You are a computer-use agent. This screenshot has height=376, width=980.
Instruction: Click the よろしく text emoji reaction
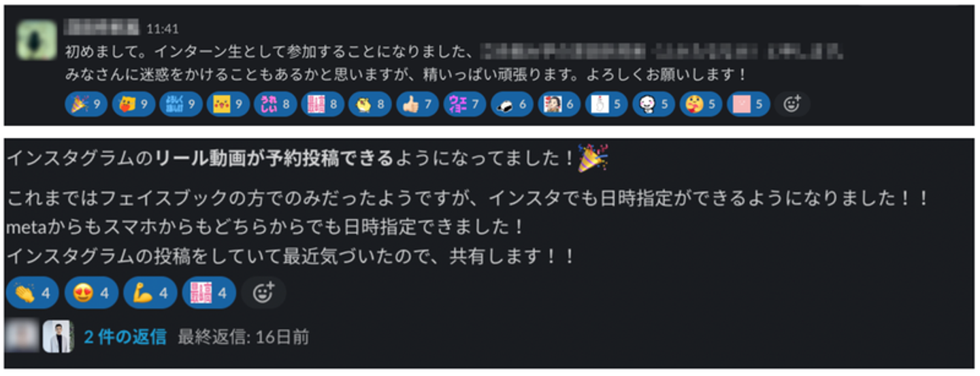[x=181, y=105]
